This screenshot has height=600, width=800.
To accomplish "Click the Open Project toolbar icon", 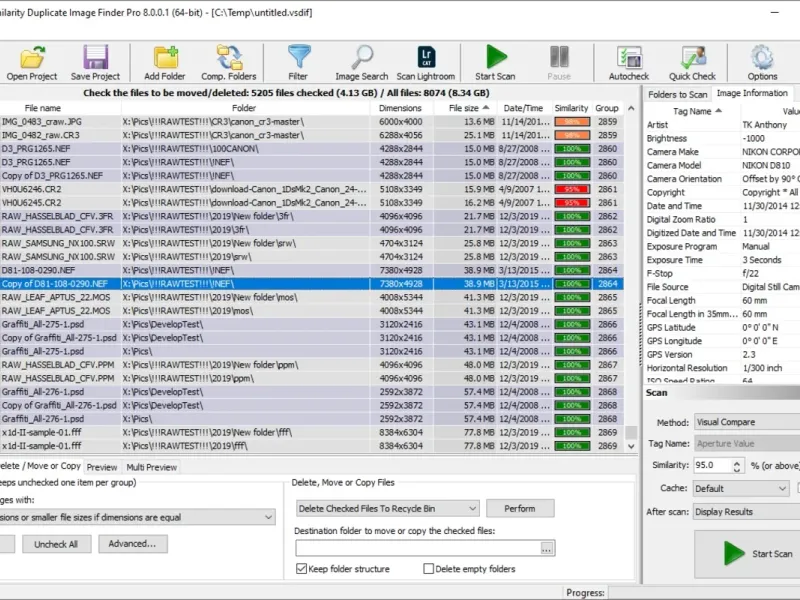I will [x=31, y=62].
